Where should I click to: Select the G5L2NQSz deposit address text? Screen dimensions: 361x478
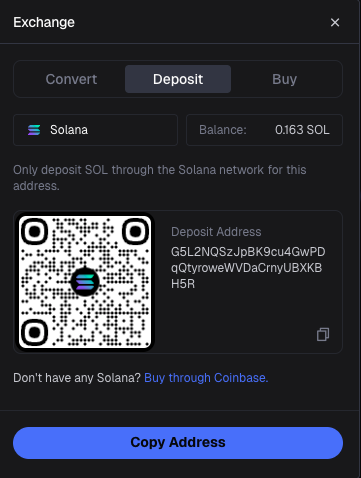[248, 268]
